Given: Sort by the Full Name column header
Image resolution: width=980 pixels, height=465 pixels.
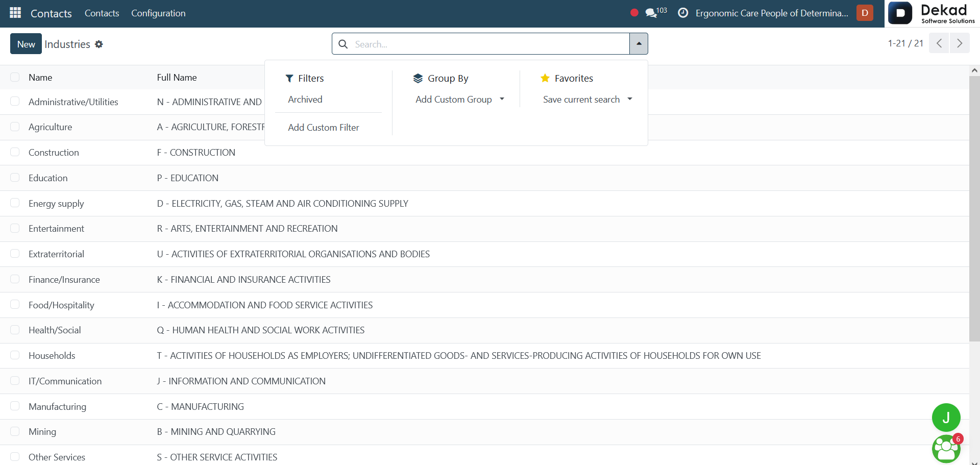Looking at the screenshot, I should point(177,78).
